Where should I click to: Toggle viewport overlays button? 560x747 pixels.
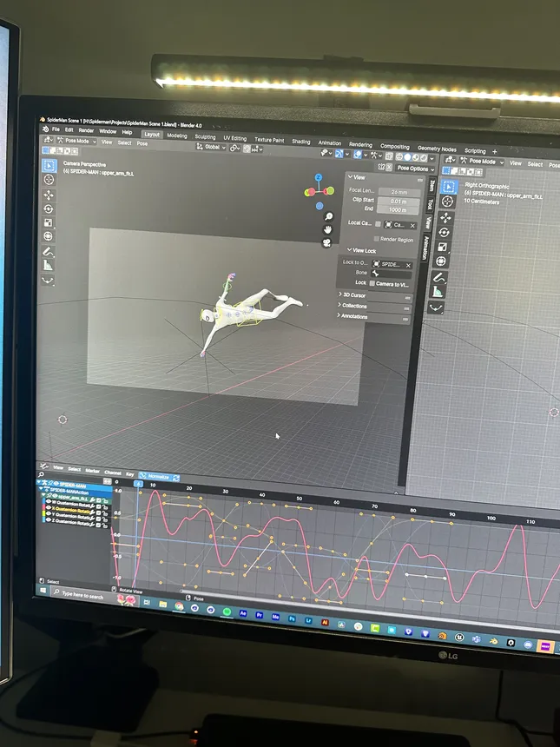(x=357, y=155)
